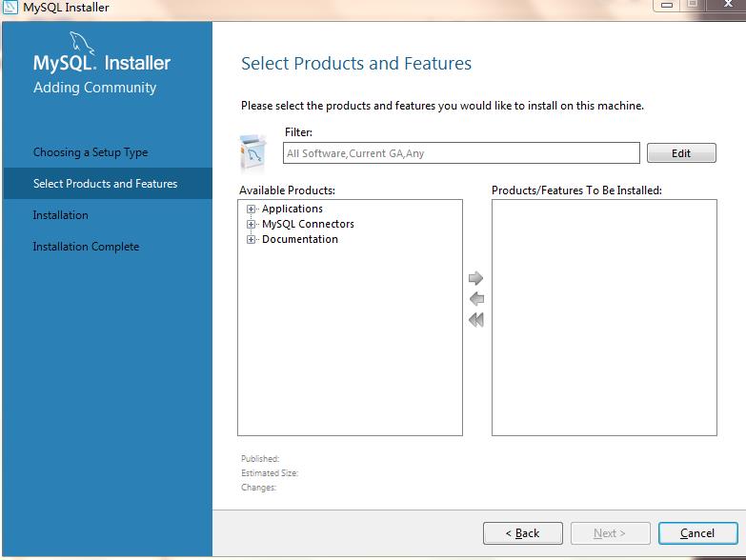The image size is (746, 560).
Task: Click the Estimated Size label text
Action: pos(270,473)
